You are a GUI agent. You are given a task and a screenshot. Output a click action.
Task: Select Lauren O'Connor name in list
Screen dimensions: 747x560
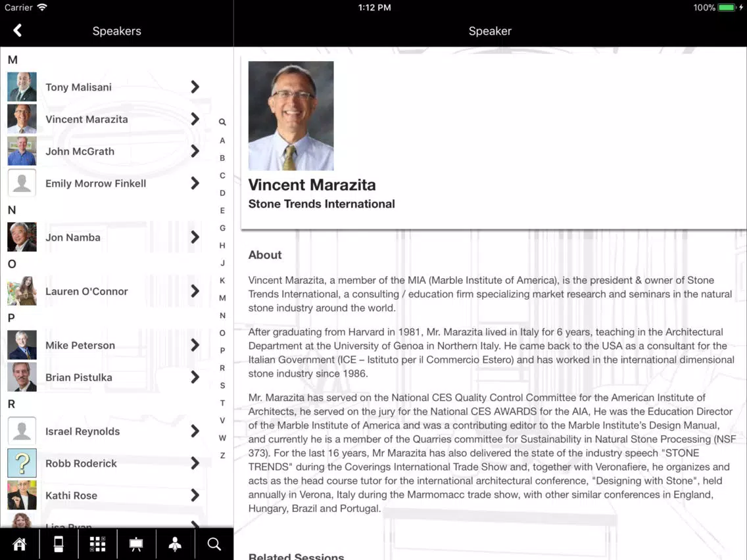click(x=87, y=291)
